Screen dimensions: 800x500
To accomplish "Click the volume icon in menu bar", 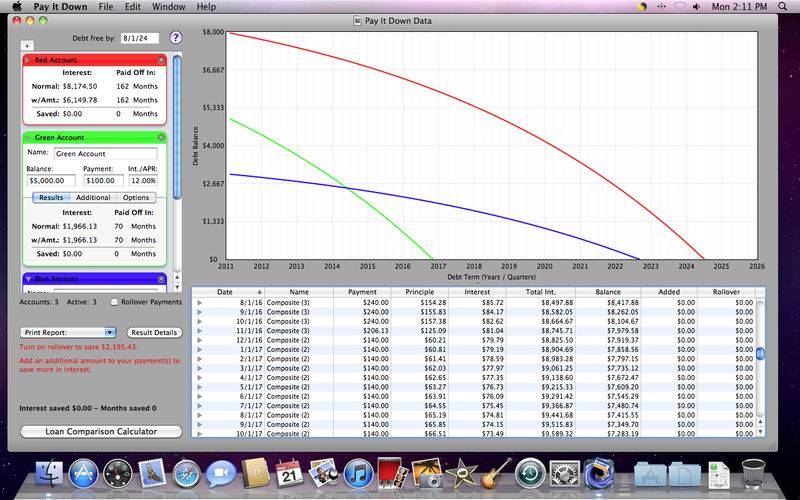I will [x=696, y=7].
